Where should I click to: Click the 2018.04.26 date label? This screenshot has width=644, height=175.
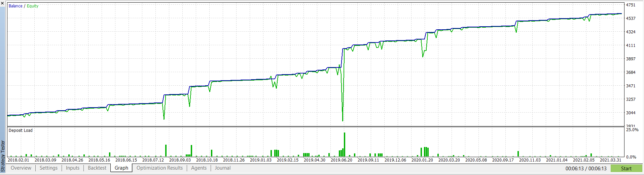72,160
